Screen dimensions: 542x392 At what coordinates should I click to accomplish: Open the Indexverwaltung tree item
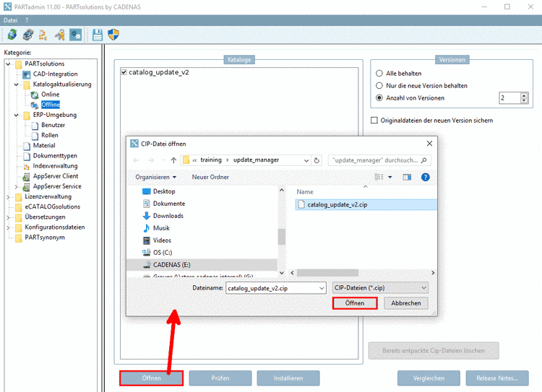pos(55,166)
